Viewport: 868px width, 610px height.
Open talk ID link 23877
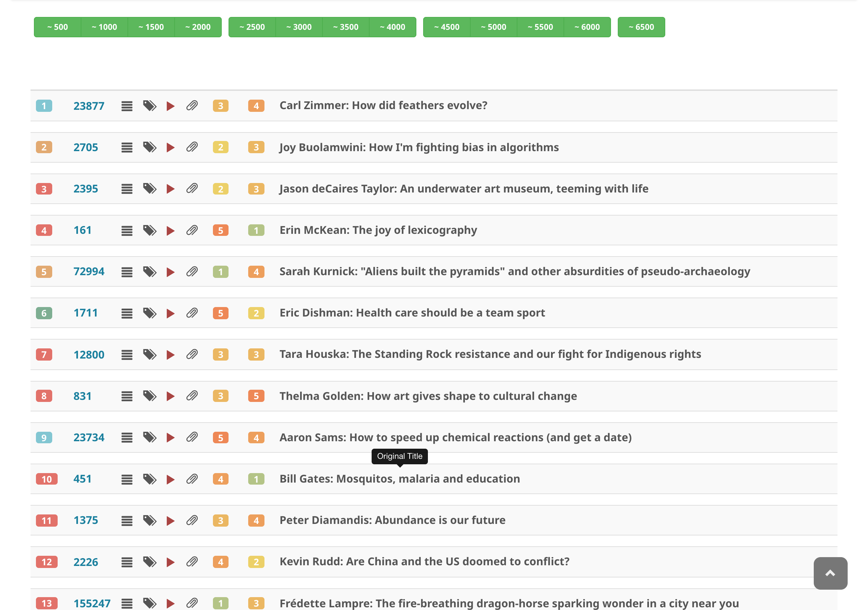click(x=89, y=106)
